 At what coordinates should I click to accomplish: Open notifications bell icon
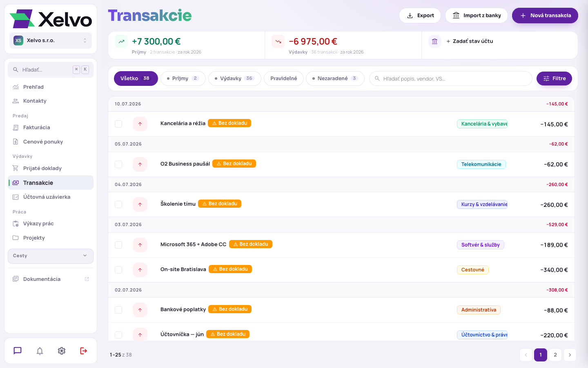pos(40,351)
